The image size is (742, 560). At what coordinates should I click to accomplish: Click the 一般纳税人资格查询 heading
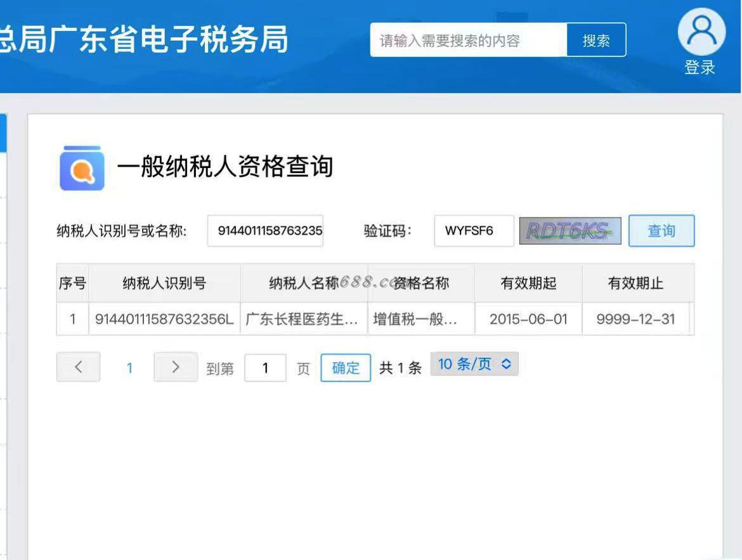(225, 167)
